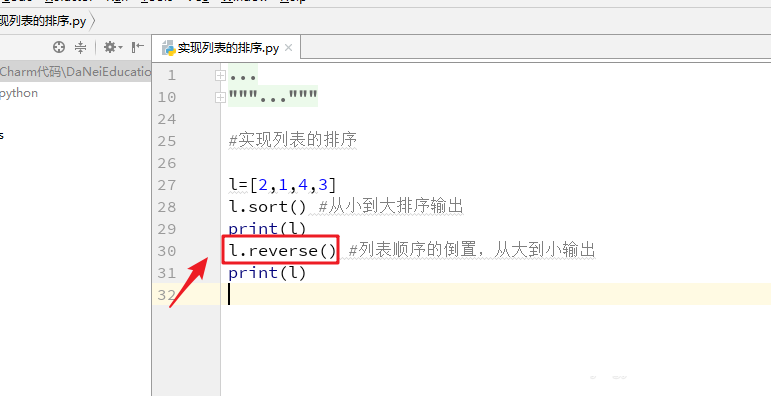Viewport: 771px width, 396px height.
Task: Select the python item in project tree
Action: tap(19, 93)
